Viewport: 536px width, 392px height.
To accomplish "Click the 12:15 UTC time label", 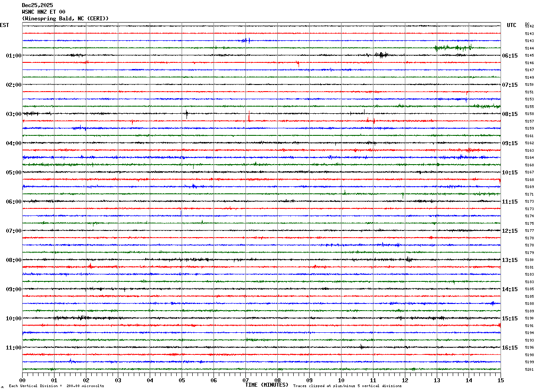I will click(510, 231).
